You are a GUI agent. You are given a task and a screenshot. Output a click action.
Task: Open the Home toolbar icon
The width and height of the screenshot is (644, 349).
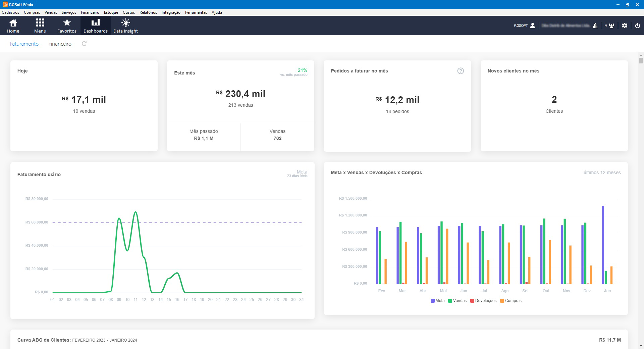tap(13, 26)
